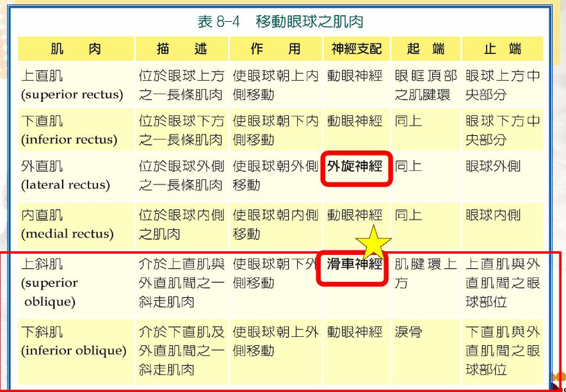Click the red-boxed 滑車神經 cell

[x=355, y=265]
